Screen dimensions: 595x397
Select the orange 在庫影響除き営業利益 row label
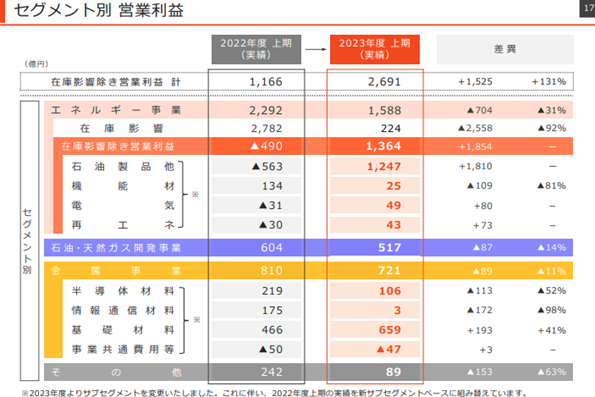pos(118,147)
